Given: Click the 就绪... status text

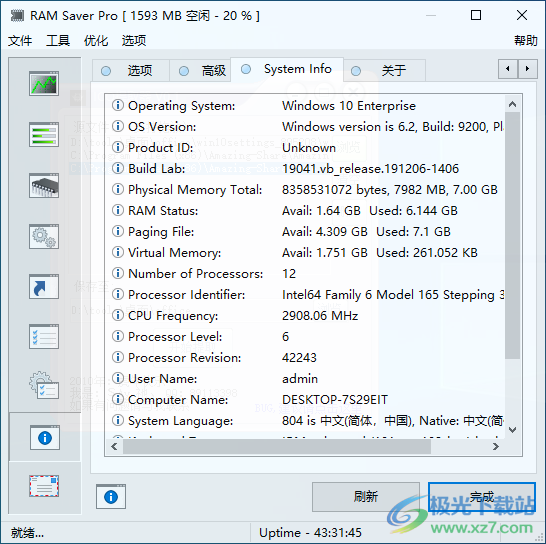Looking at the screenshot, I should coord(27,533).
